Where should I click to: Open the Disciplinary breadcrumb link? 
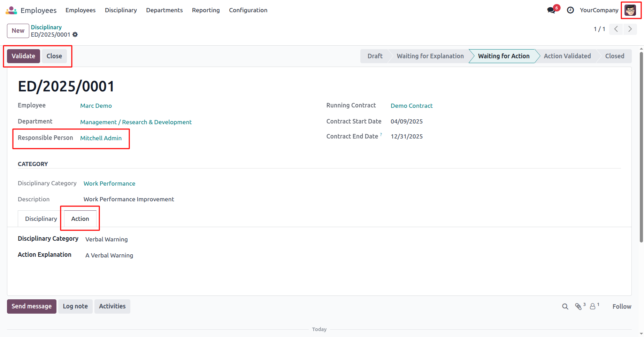46,27
